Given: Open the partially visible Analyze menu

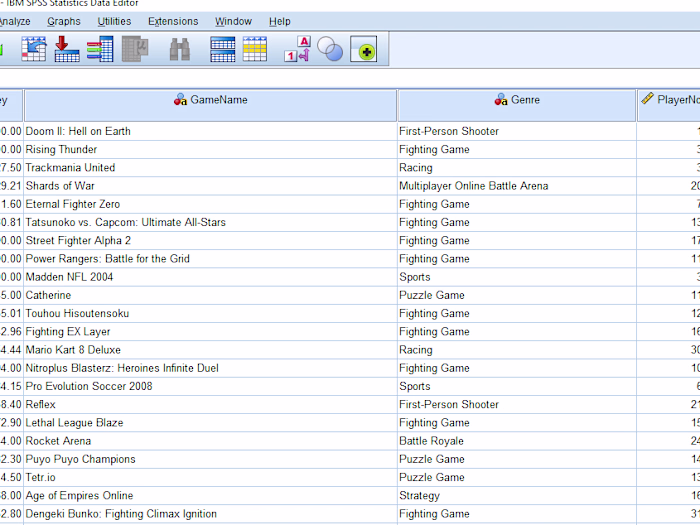Looking at the screenshot, I should coord(15,21).
